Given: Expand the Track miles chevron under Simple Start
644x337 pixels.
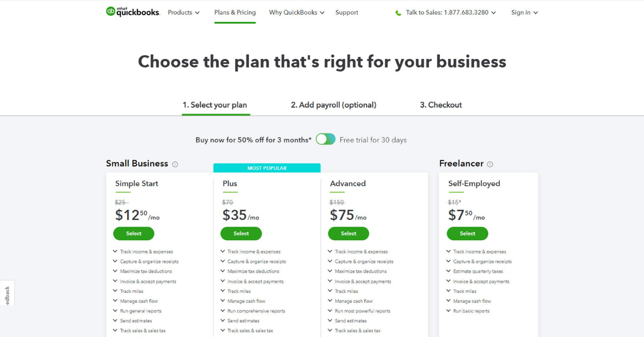Looking at the screenshot, I should click(x=115, y=291).
